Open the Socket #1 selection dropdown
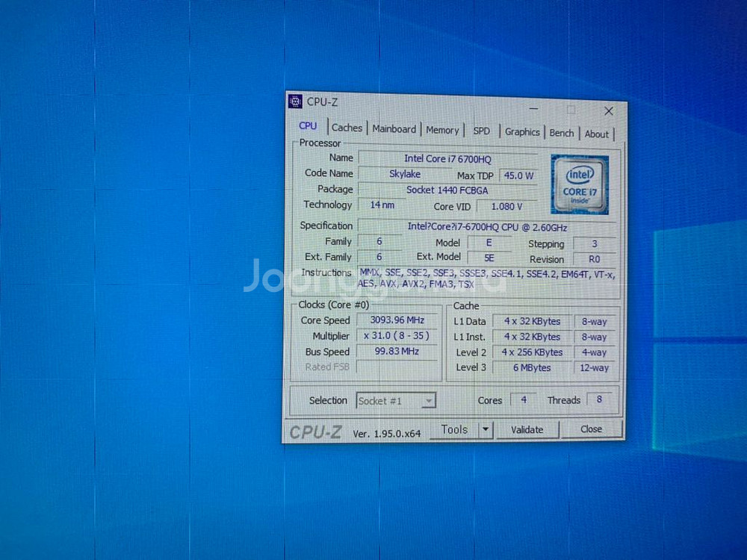Image resolution: width=747 pixels, height=560 pixels. (396, 401)
